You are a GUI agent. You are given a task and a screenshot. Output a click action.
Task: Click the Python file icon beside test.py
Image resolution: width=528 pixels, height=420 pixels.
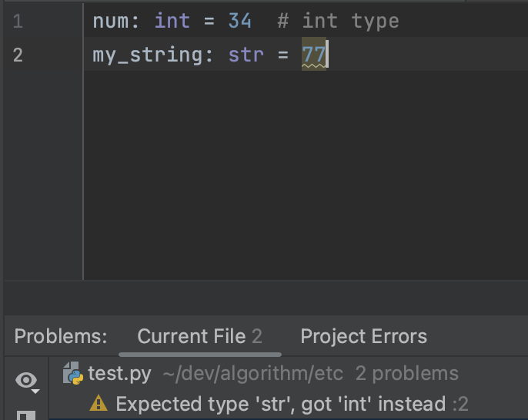72,374
